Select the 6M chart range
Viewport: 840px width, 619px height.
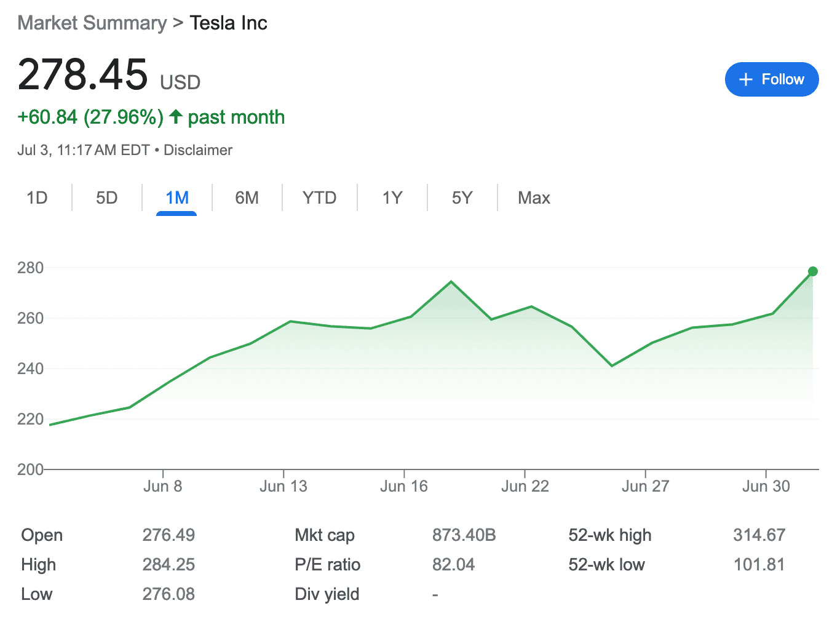click(247, 198)
